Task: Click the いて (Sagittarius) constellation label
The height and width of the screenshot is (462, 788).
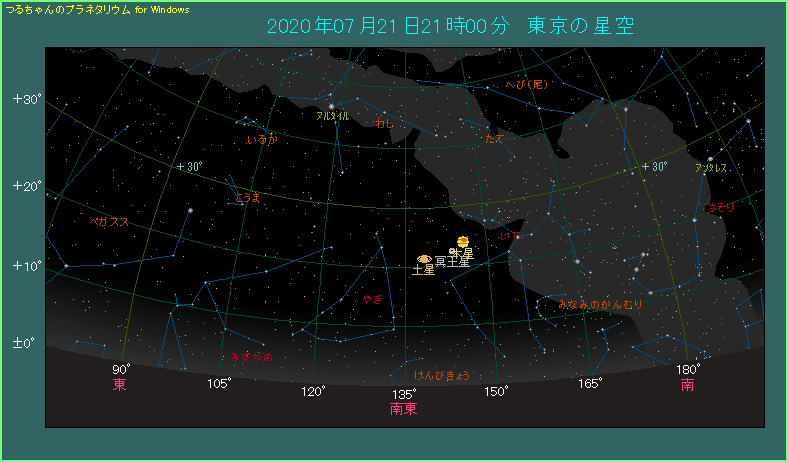Action: coord(511,236)
